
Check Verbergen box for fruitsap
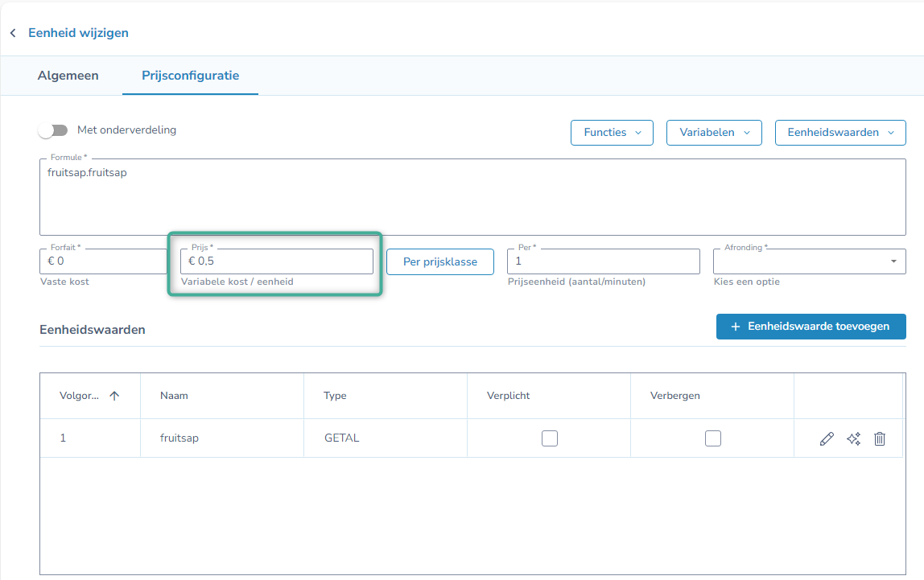coord(713,438)
